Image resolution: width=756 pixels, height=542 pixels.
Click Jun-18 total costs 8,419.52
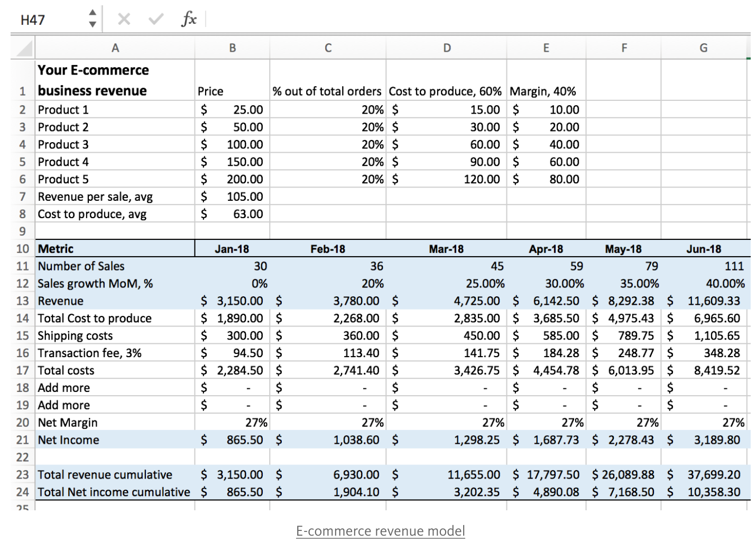point(704,371)
